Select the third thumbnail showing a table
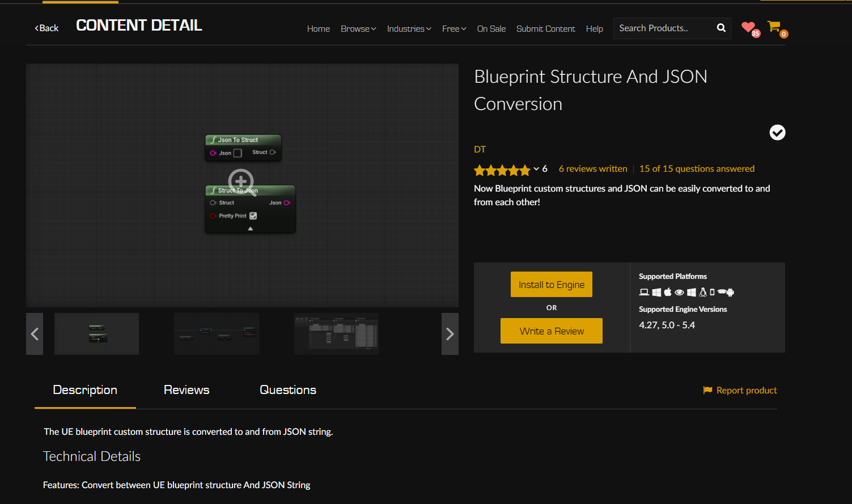852x504 pixels. tap(336, 334)
